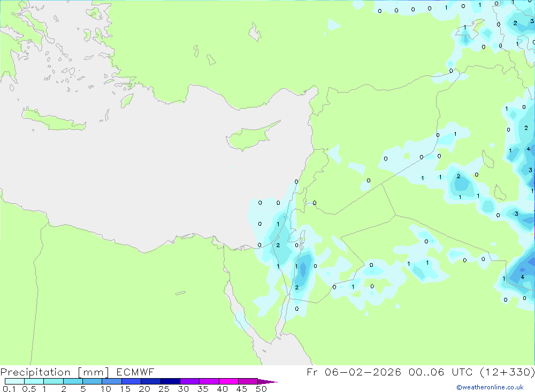This screenshot has height=392, width=535.
Task: Click the island of Cyprus on the map
Action: click(x=249, y=137)
